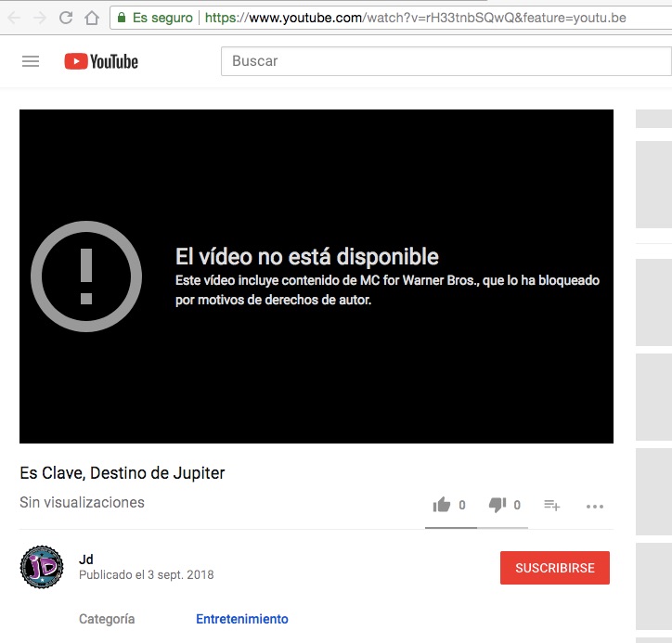672x643 pixels.
Task: Open the three-dot more actions menu
Action: click(x=595, y=507)
